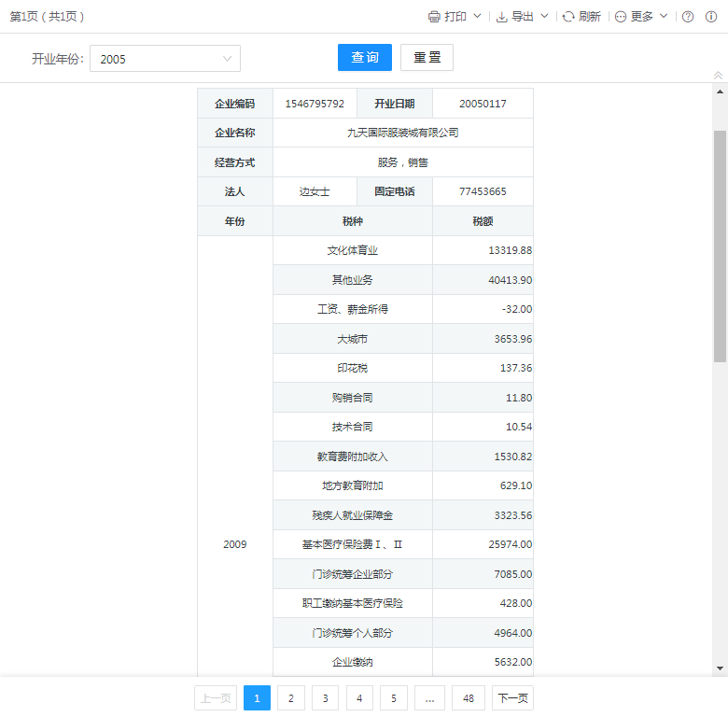This screenshot has height=717, width=728.
Task: Jump to last page 48
Action: [x=469, y=698]
